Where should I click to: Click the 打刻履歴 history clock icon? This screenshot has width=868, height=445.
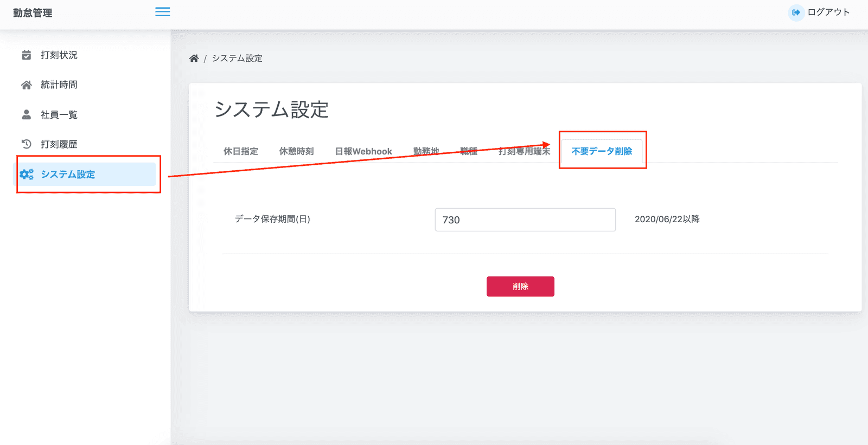click(x=26, y=144)
